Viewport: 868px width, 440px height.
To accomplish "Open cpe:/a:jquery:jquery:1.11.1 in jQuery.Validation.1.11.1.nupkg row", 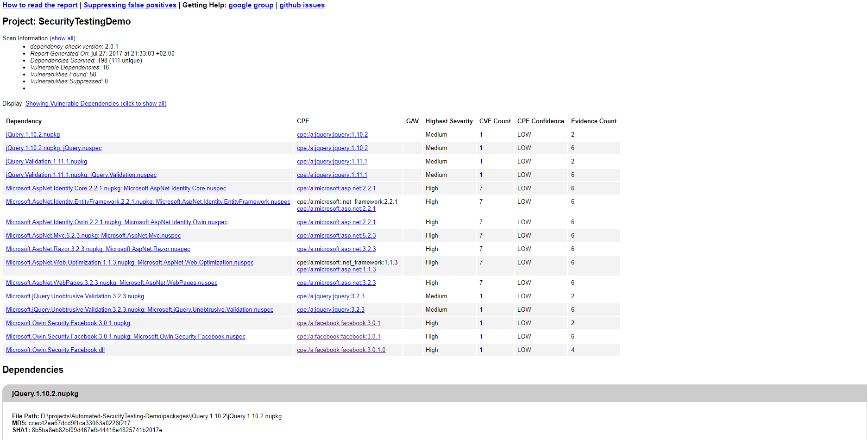I will 332,162.
